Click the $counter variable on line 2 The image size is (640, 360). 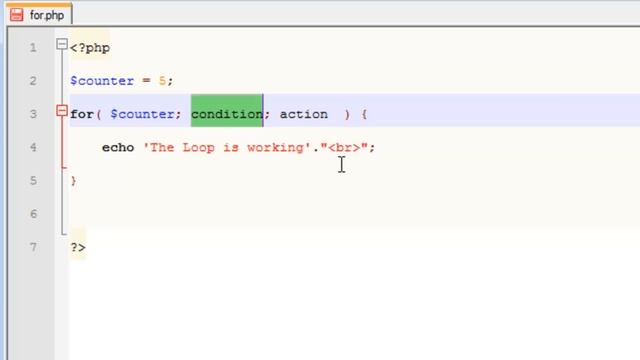point(102,81)
